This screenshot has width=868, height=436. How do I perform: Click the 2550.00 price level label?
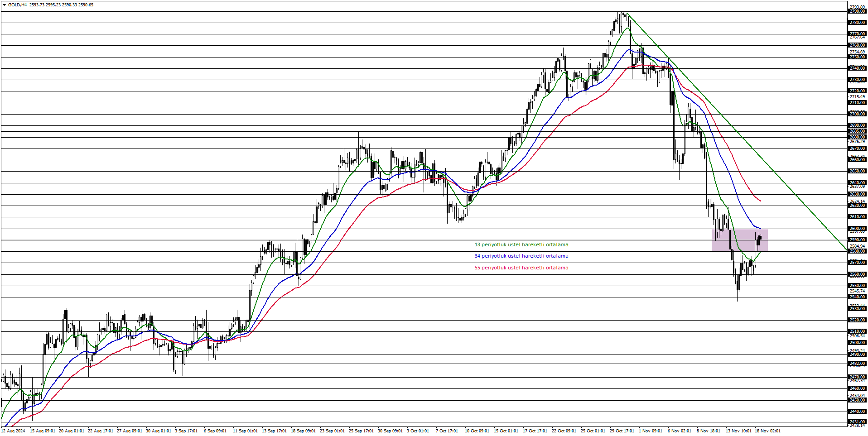click(x=857, y=286)
